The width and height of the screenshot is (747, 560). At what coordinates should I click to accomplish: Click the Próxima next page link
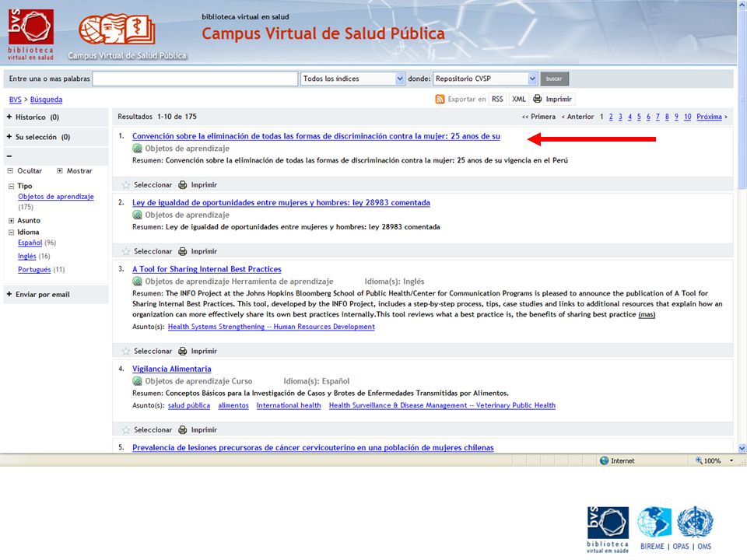point(710,117)
